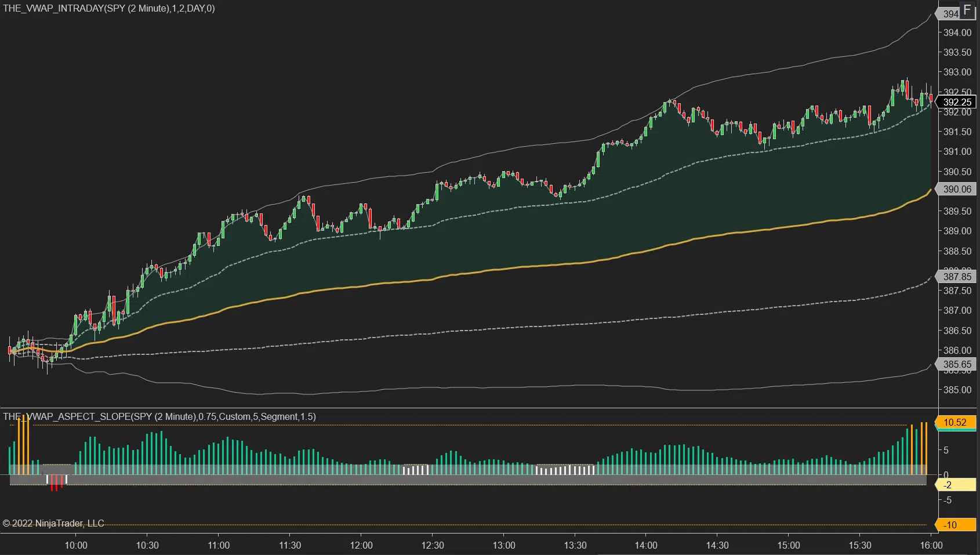Click the 393.00 price axis label
980x555 pixels.
pyautogui.click(x=957, y=72)
